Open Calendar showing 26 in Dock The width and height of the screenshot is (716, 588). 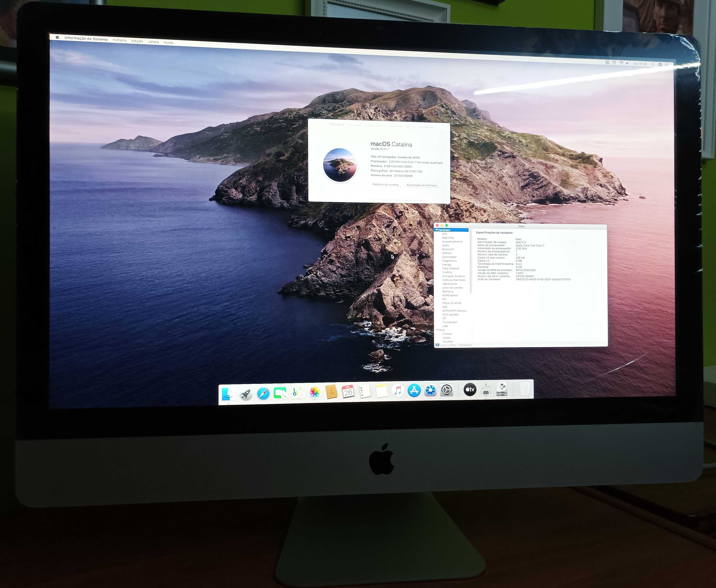tap(348, 391)
